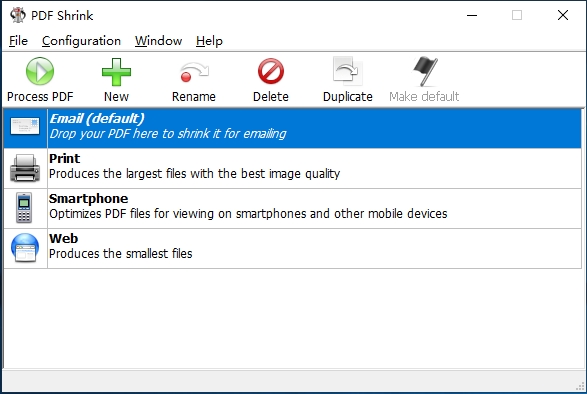Minimize the PDF Shrink window
Screen dimensions: 587x394
click(472, 15)
